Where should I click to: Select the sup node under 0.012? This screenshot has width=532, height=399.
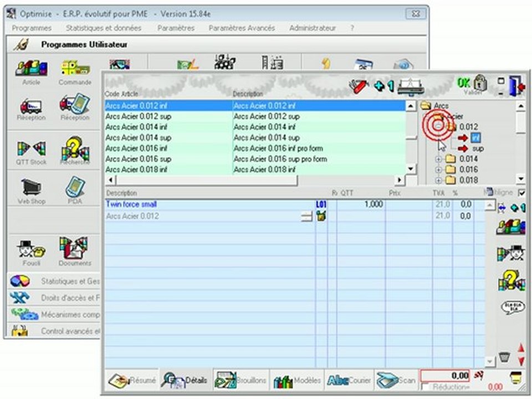click(478, 149)
